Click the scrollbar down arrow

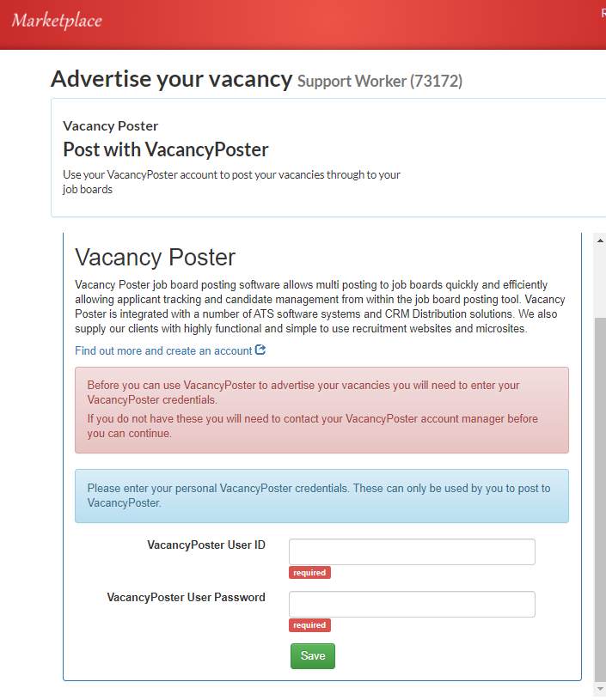coord(600,689)
